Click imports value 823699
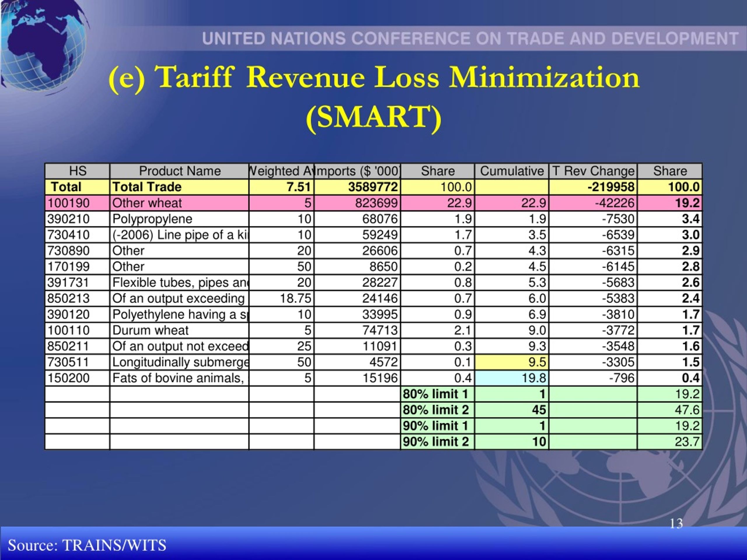The image size is (747, 560). tap(357, 203)
